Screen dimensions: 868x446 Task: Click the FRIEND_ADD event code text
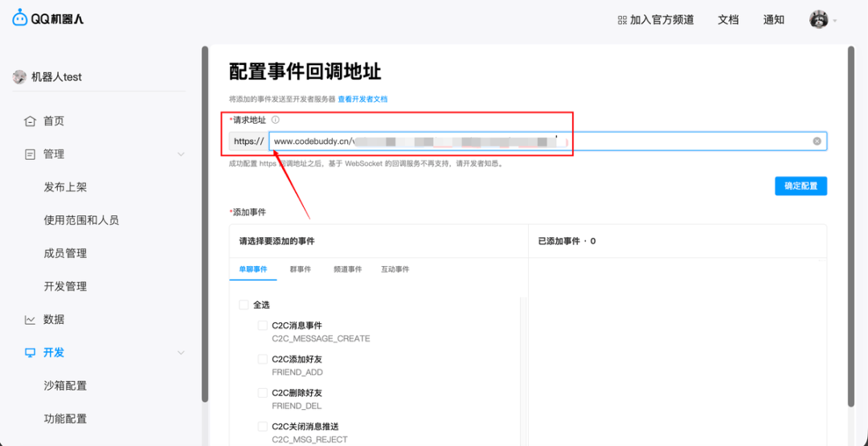[297, 372]
